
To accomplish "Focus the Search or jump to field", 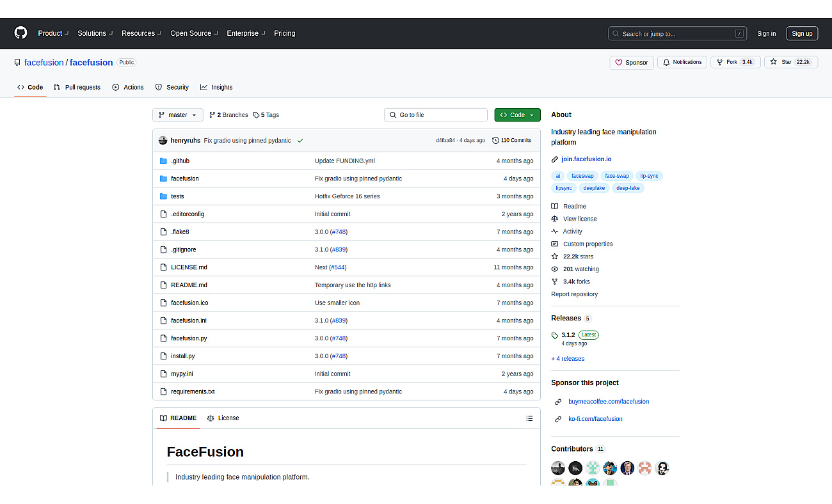I will (x=678, y=34).
